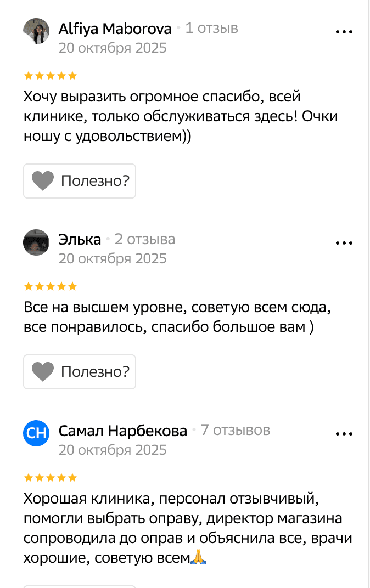
Task: Click the review text starting "Все на высшем уровне"
Action: click(x=177, y=318)
